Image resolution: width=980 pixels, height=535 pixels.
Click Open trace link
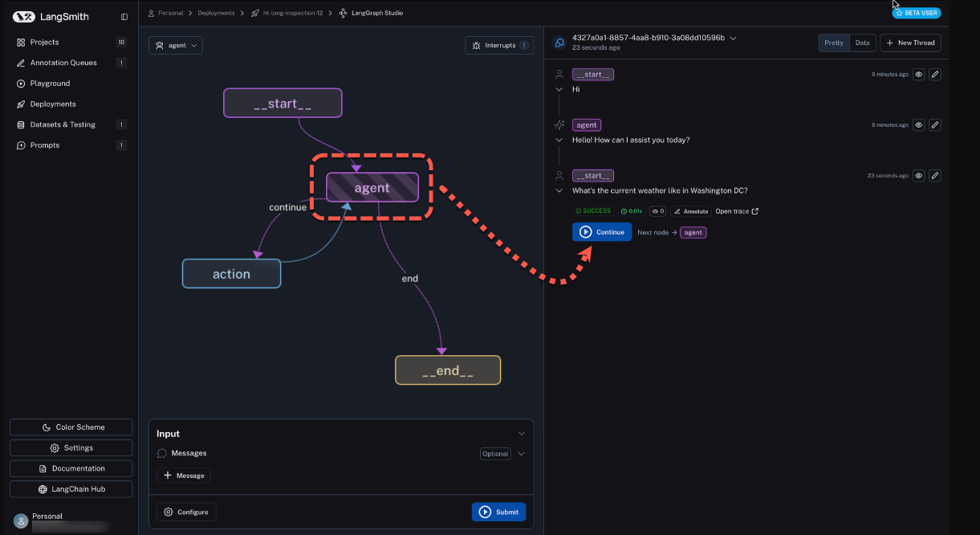click(x=737, y=211)
